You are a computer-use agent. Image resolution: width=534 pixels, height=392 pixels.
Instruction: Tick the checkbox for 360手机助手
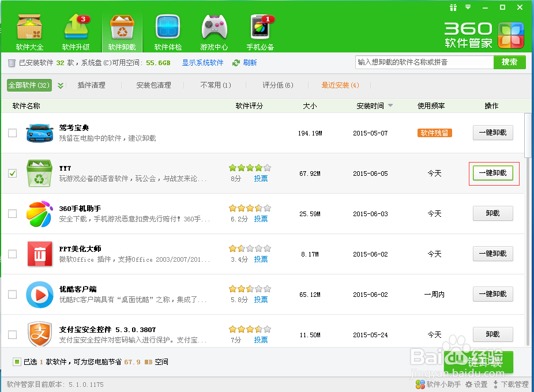(x=13, y=213)
